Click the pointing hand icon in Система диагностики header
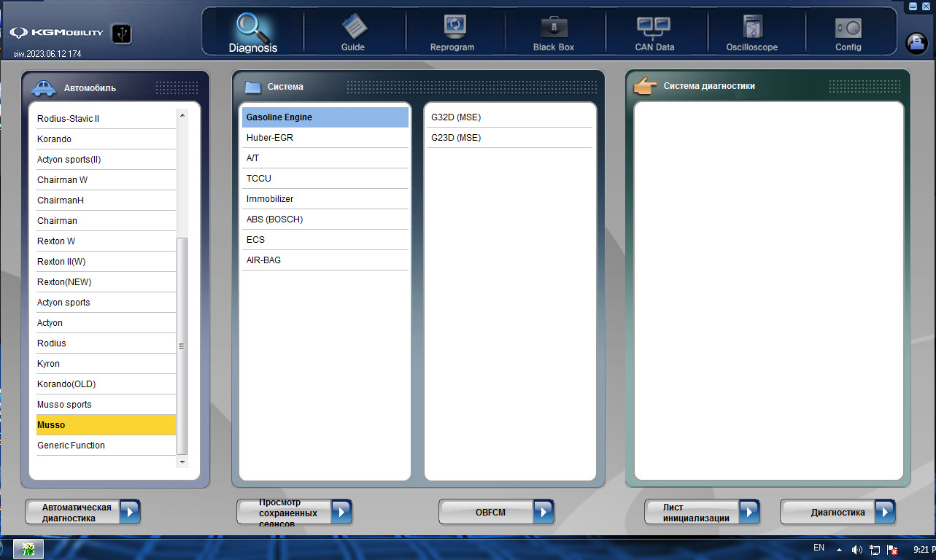Screen dimensions: 936x560 (646, 87)
